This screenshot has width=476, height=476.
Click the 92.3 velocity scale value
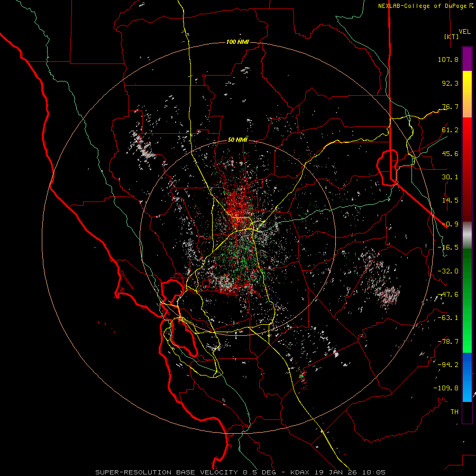click(450, 83)
